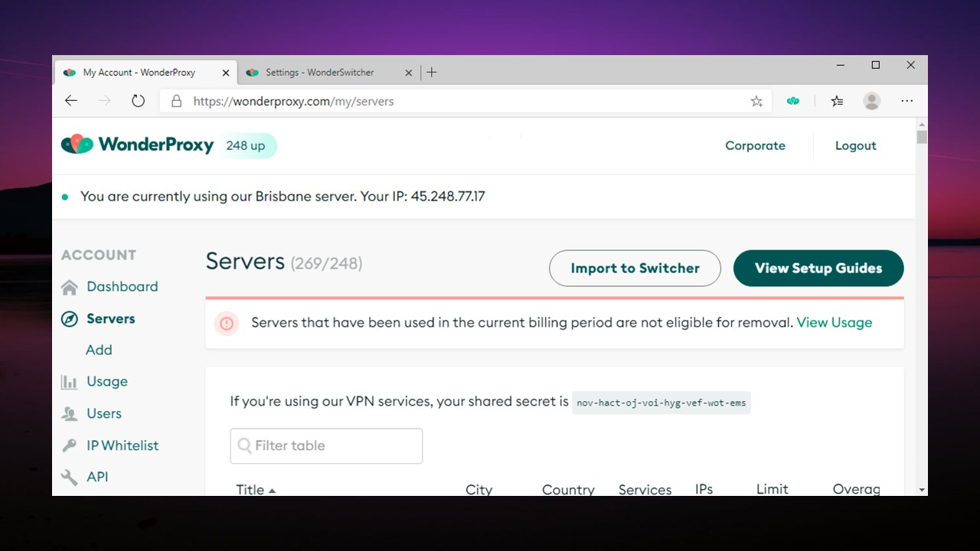Click the browser back arrow
This screenshot has height=551, width=980.
(x=71, y=101)
